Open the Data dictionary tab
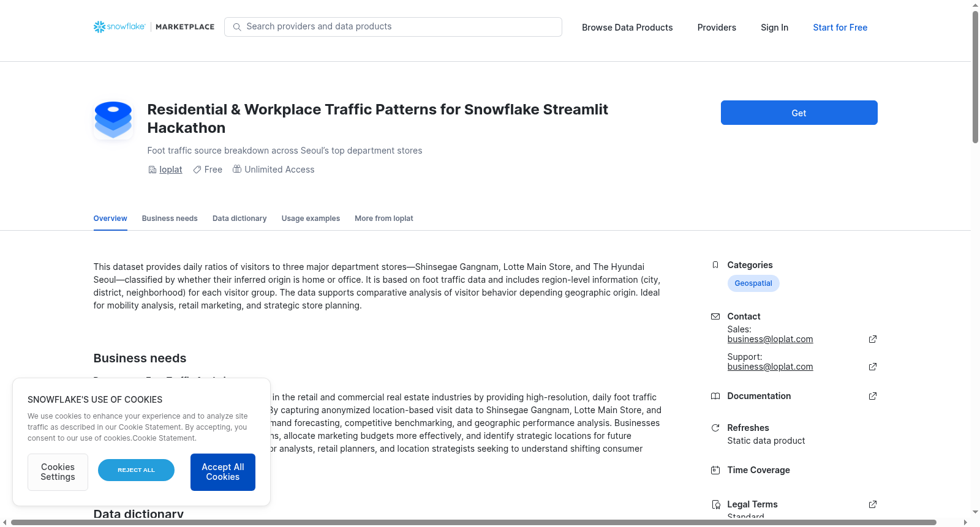Image resolution: width=980 pixels, height=527 pixels. click(x=239, y=219)
